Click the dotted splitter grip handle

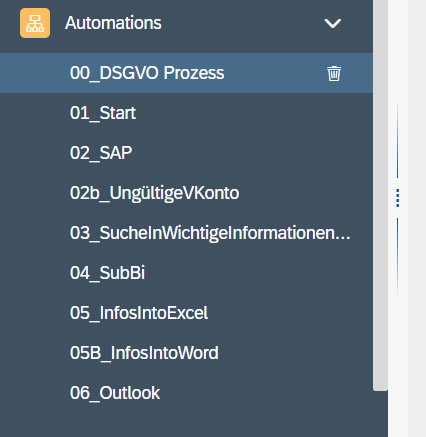(398, 198)
